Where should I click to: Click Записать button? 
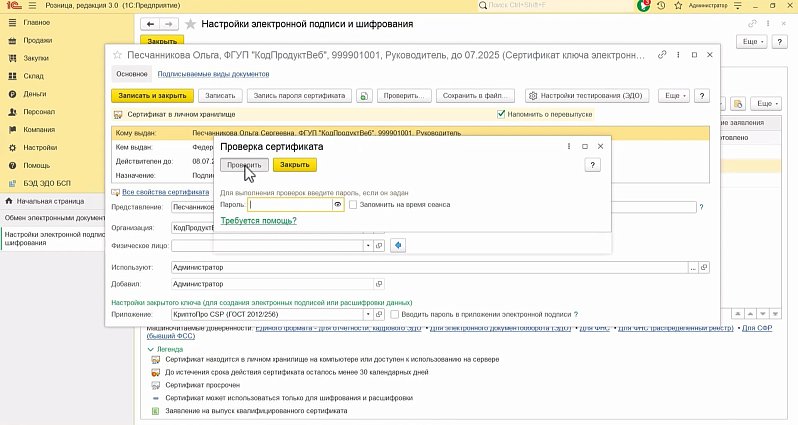pyautogui.click(x=220, y=96)
